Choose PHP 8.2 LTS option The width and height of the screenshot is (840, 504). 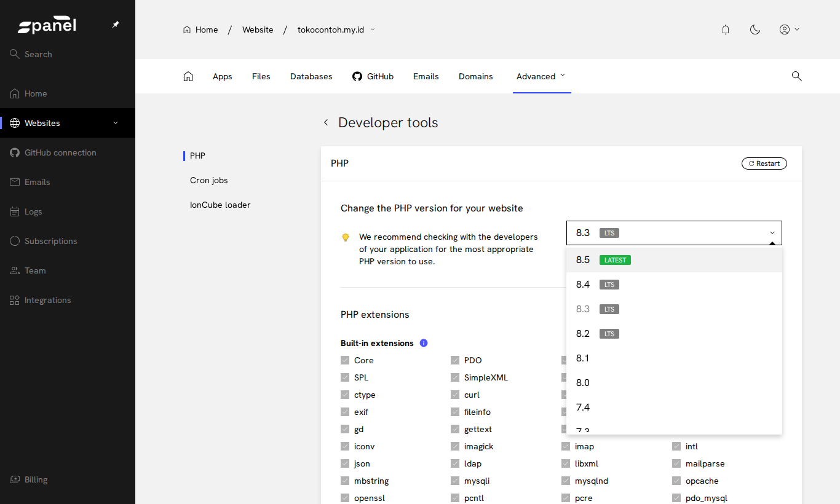pyautogui.click(x=674, y=334)
